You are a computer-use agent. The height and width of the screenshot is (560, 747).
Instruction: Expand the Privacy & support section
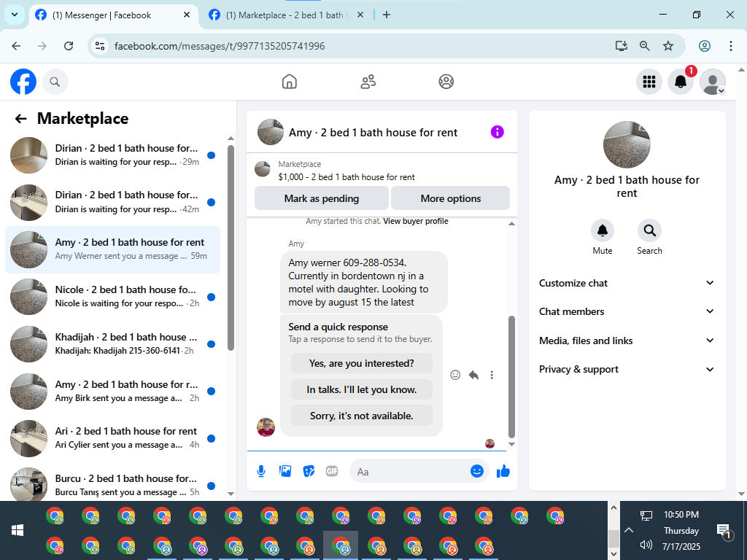[627, 369]
